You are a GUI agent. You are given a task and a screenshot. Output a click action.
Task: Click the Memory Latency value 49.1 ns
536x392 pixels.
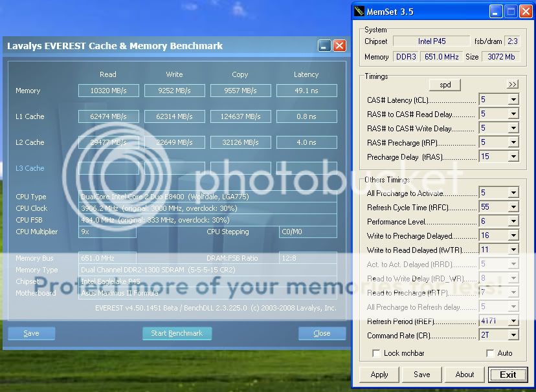click(x=307, y=91)
